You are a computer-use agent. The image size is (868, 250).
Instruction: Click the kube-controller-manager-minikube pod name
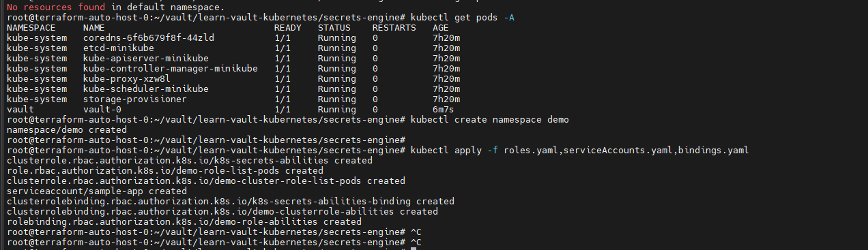click(x=170, y=68)
